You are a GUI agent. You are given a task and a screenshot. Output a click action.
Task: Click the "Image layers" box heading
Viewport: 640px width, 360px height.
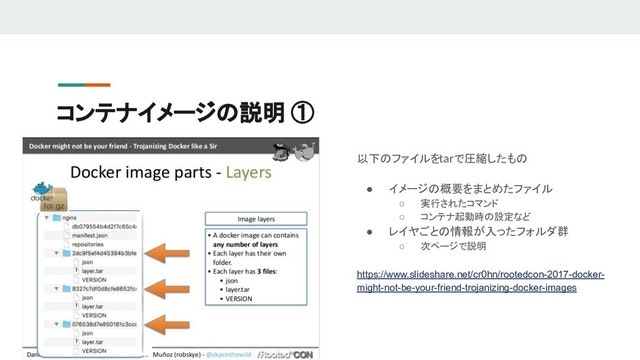pyautogui.click(x=256, y=219)
